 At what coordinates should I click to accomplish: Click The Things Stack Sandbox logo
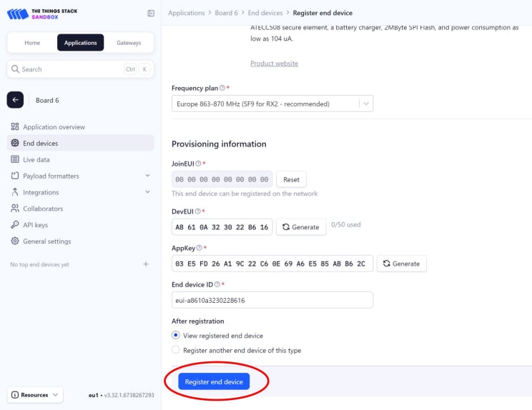[42, 14]
